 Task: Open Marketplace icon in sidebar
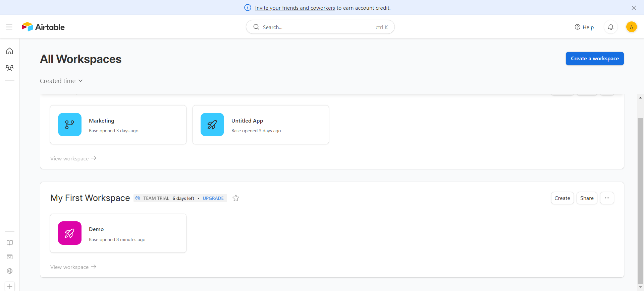(x=10, y=257)
